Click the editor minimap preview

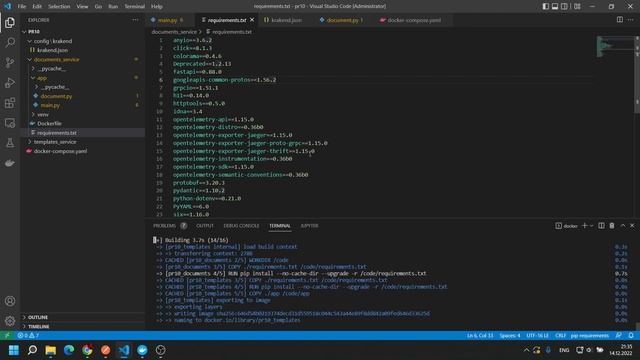click(x=615, y=47)
